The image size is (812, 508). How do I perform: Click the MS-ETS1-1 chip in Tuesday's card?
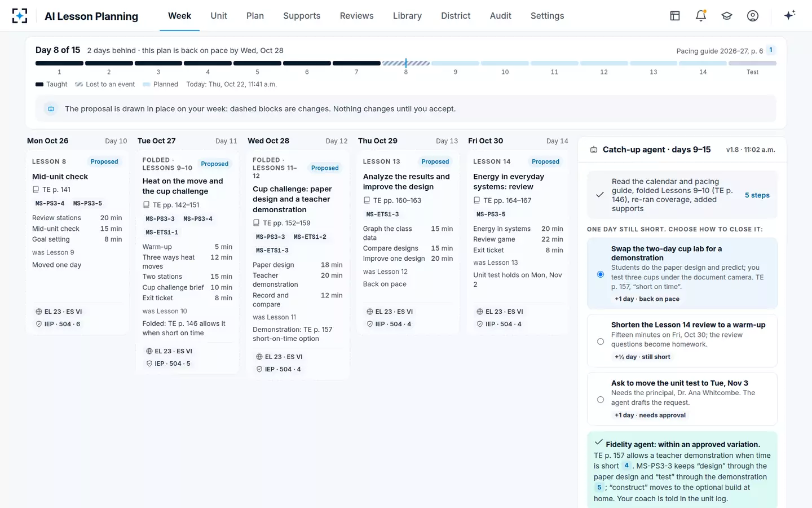[162, 233]
